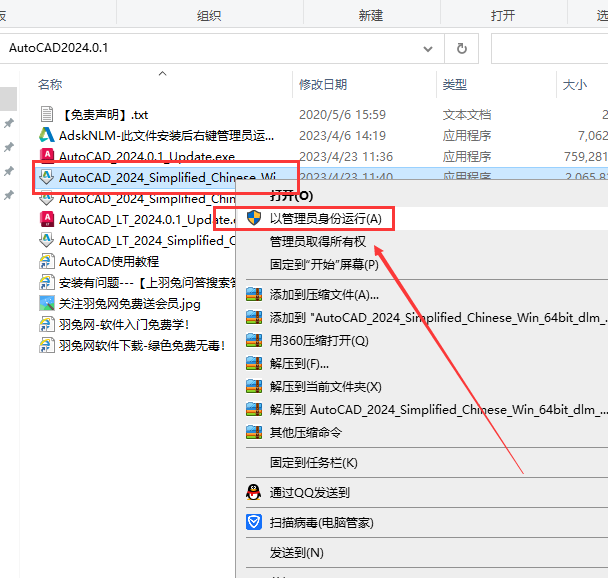Click the 电脑管家 shield icon
Viewport: 608px width, 578px height.
click(254, 522)
